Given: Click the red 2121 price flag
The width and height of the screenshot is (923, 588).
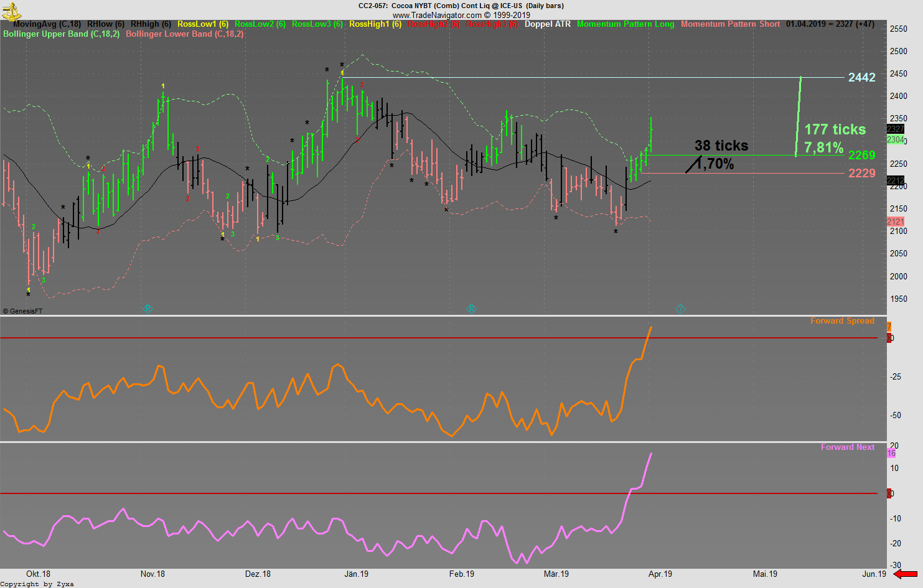Looking at the screenshot, I should [895, 221].
